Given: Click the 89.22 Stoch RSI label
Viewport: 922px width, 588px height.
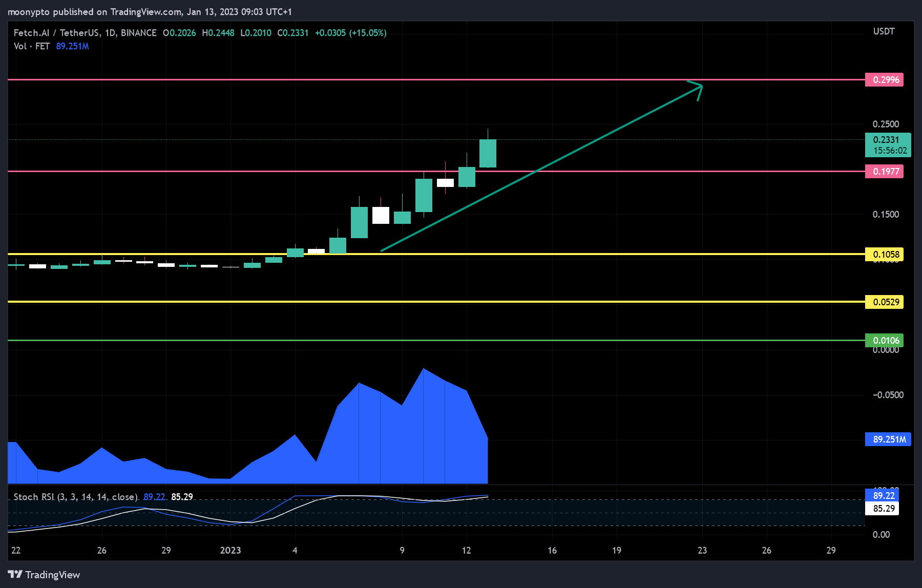Looking at the screenshot, I should (x=882, y=495).
